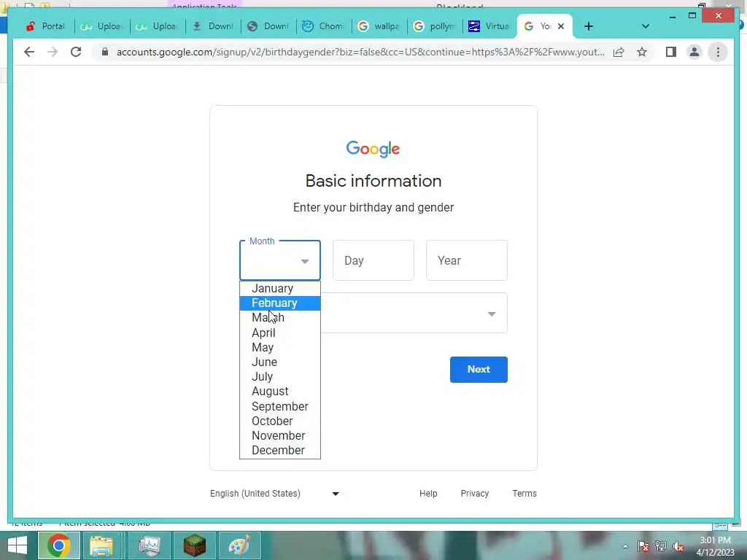The height and width of the screenshot is (560, 747).
Task: Click the Next button
Action: (479, 370)
